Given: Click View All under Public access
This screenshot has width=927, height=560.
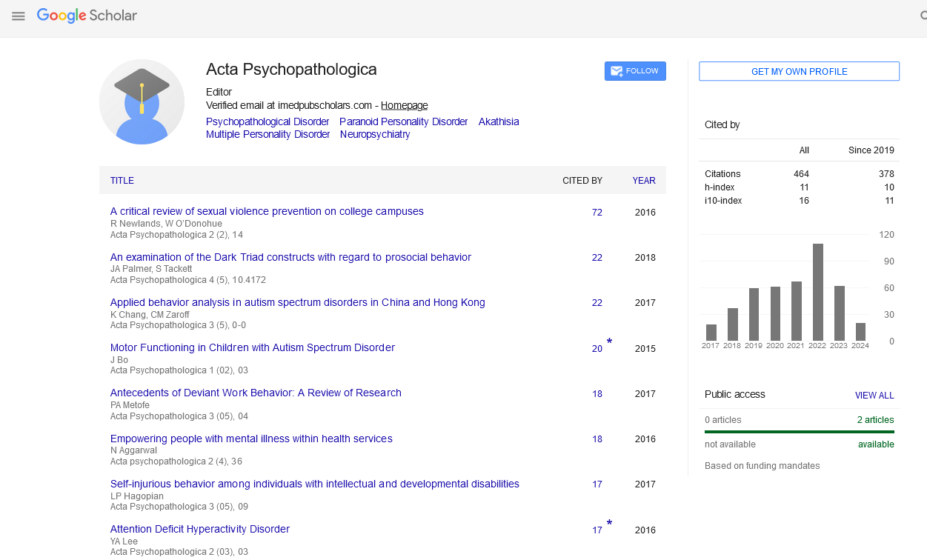Looking at the screenshot, I should tap(874, 396).
